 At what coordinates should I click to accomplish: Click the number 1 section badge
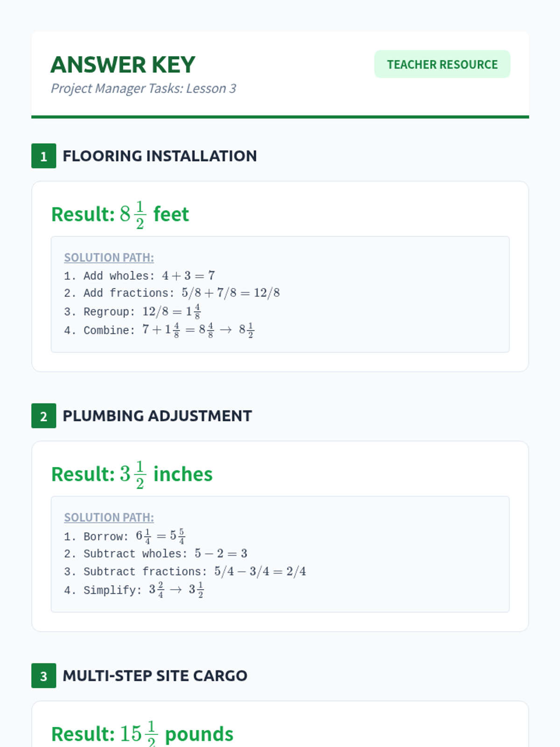coord(43,156)
